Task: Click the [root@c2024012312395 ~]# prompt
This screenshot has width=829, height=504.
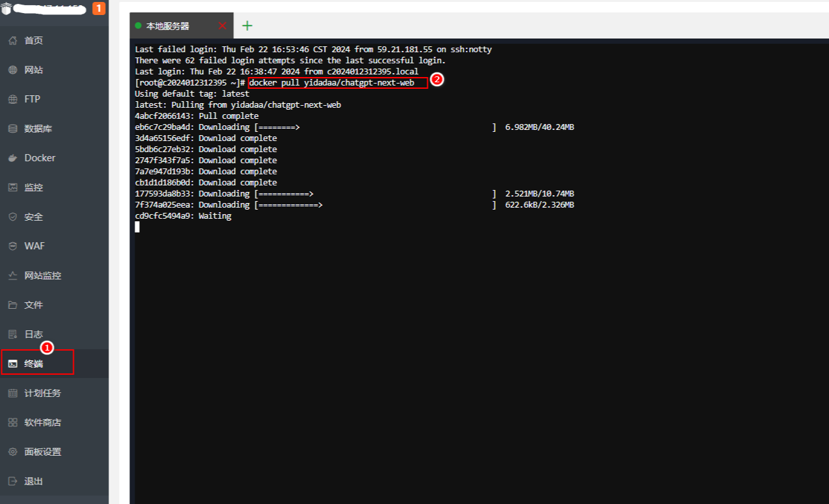Action: (x=190, y=83)
